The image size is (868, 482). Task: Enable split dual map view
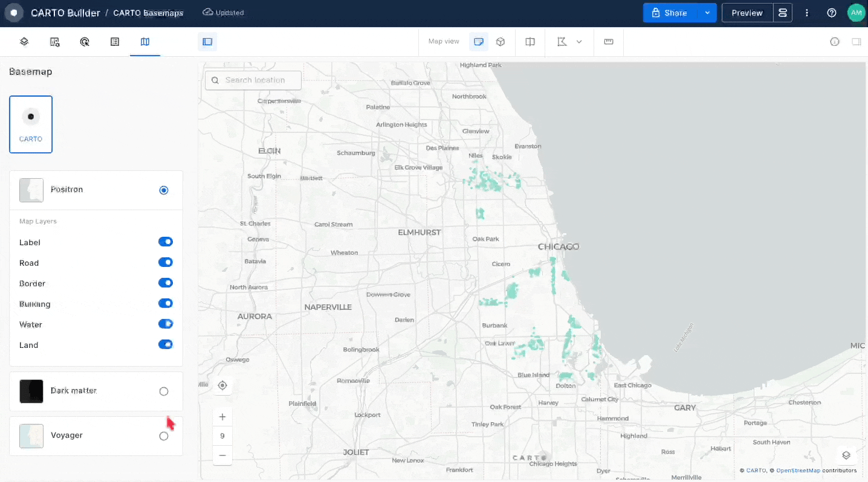coord(530,42)
